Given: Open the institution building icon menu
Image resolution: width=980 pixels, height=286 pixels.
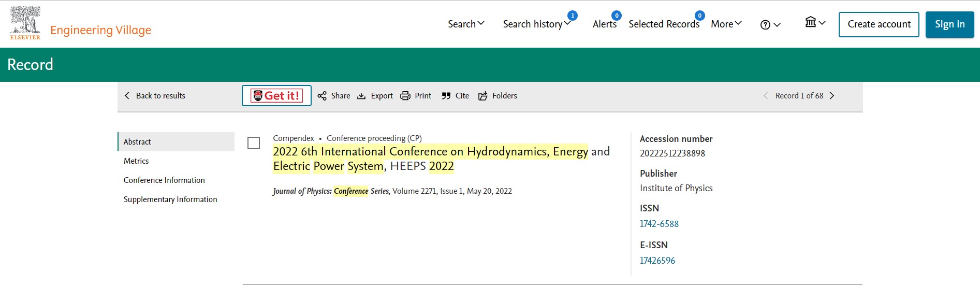Looking at the screenshot, I should click(815, 22).
